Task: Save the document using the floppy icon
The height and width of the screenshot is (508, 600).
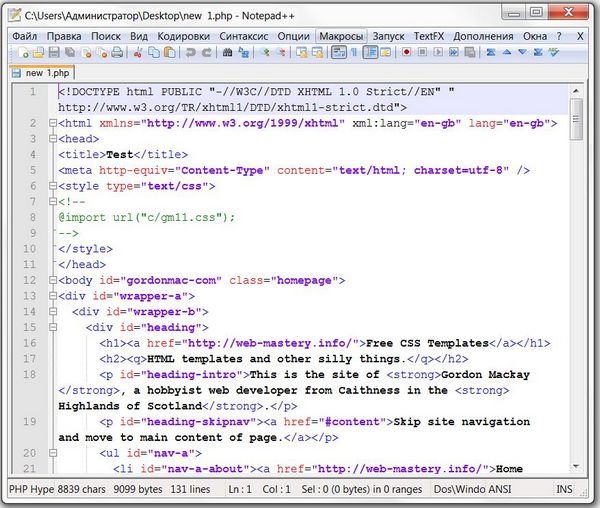Action: [x=54, y=52]
